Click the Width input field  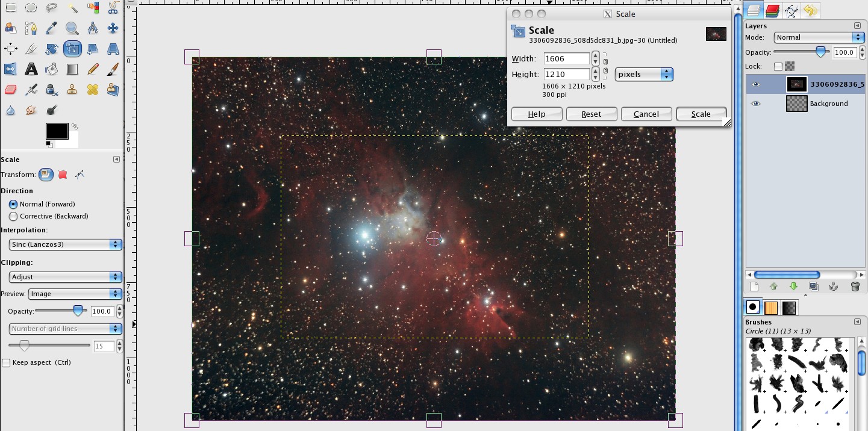[566, 58]
